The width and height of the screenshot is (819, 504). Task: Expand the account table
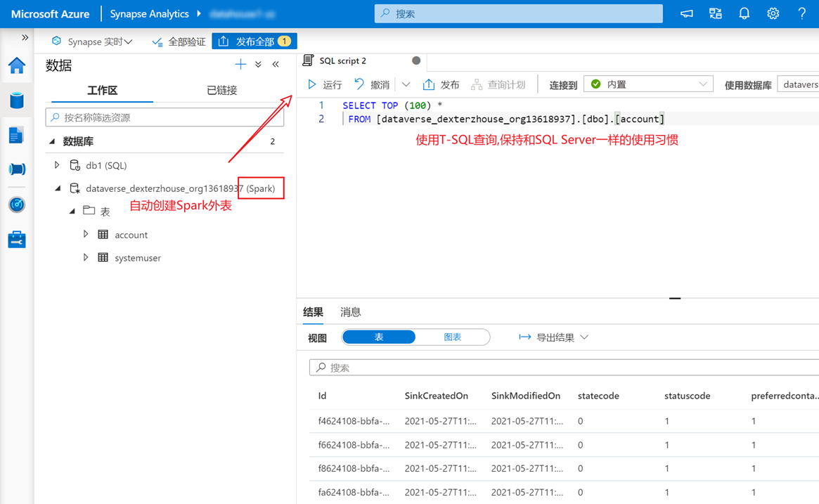tap(86, 234)
